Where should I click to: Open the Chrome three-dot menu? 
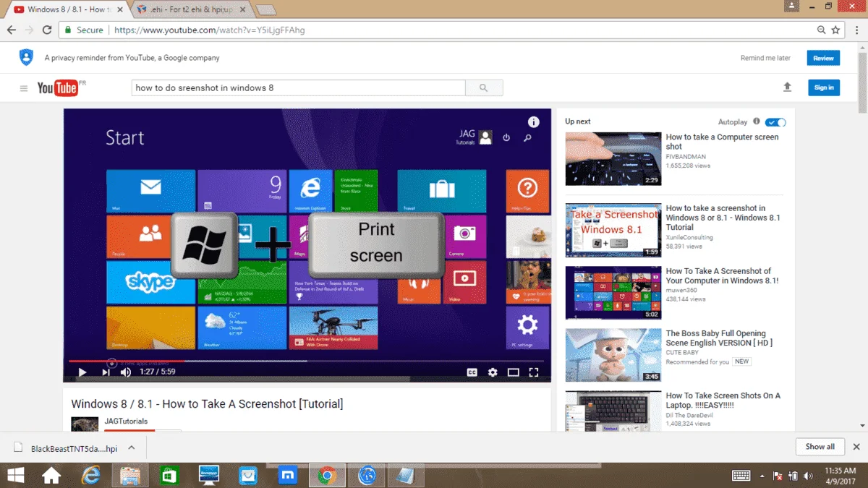[856, 30]
